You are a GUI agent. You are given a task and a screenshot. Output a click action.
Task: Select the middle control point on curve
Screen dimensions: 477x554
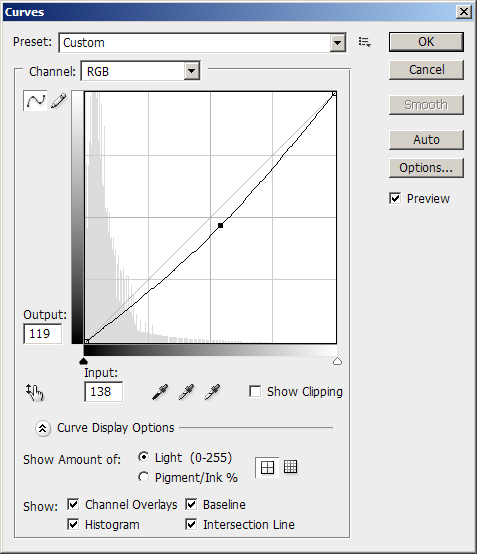[220, 225]
